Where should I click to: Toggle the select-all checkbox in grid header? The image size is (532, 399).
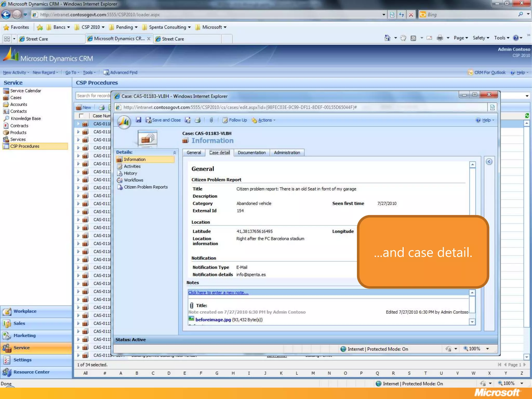[81, 116]
